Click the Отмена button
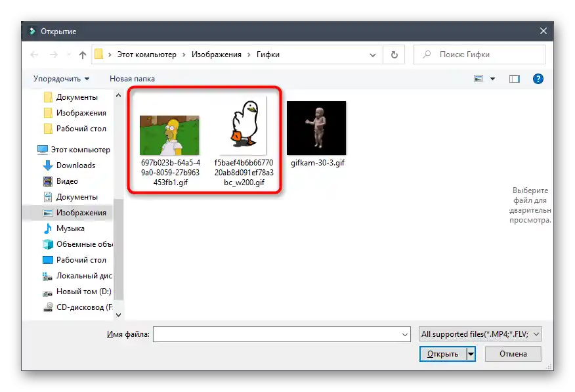This screenshot has width=575, height=392. pyautogui.click(x=513, y=354)
